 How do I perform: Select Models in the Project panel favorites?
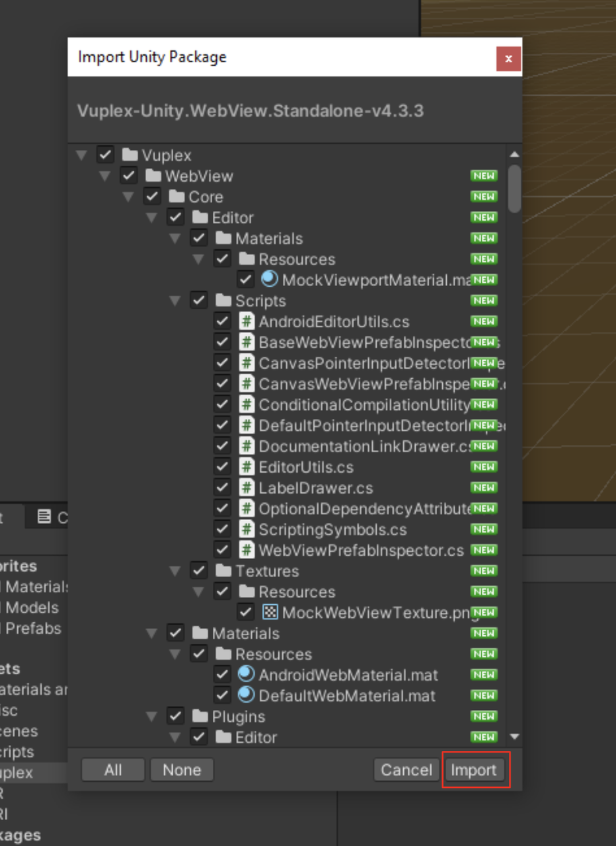[x=32, y=607]
